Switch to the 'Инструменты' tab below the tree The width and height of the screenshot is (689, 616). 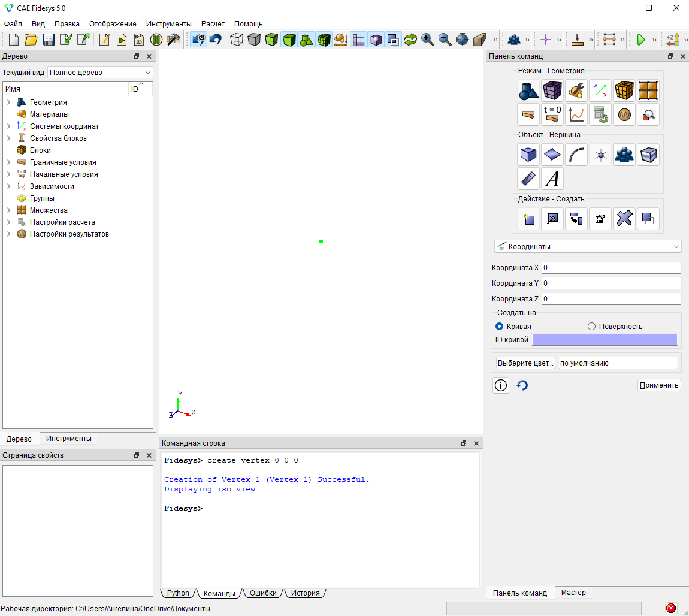[x=68, y=439]
